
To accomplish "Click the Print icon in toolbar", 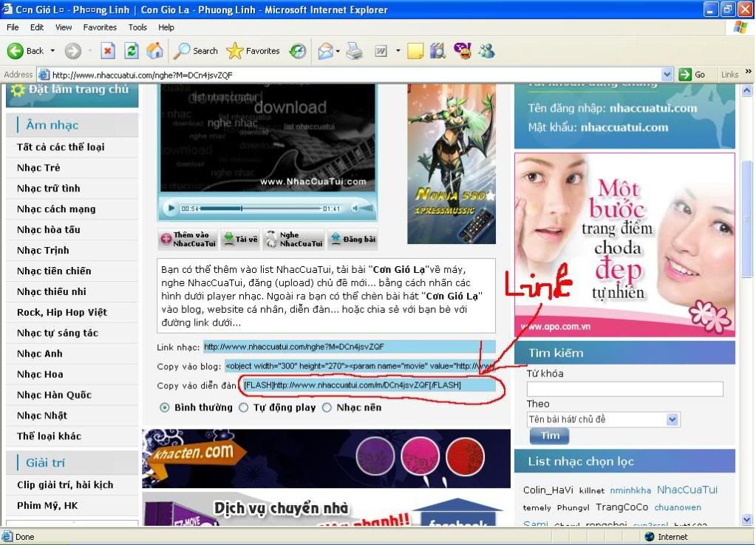I will [x=355, y=50].
